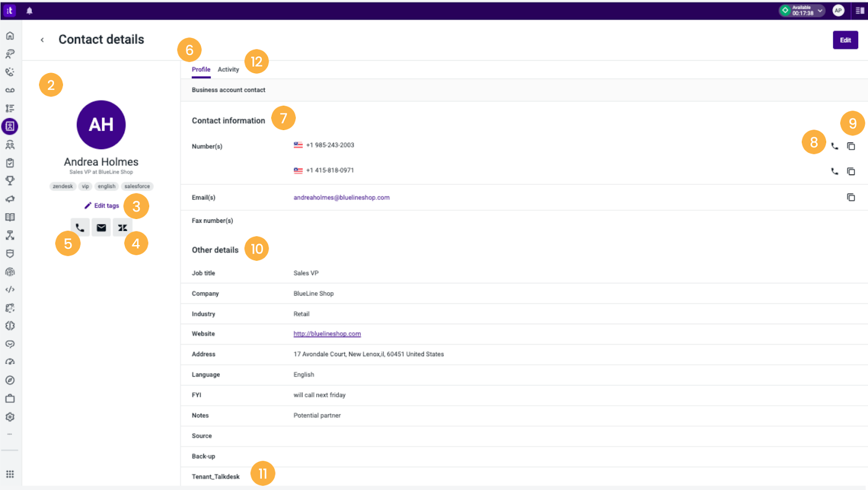This screenshot has width=868, height=490.
Task: Open the andreaholmes@bluelineshop.com email link
Action: [x=341, y=197]
